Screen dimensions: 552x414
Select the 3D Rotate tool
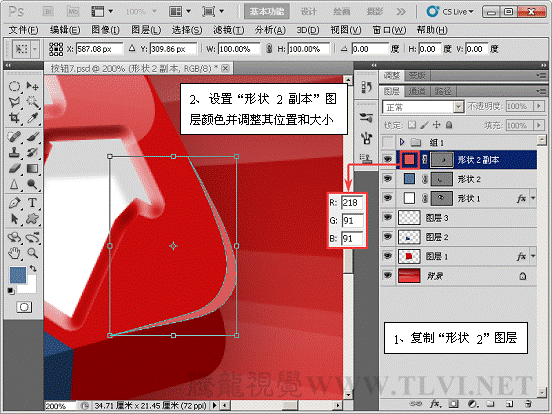[14, 238]
